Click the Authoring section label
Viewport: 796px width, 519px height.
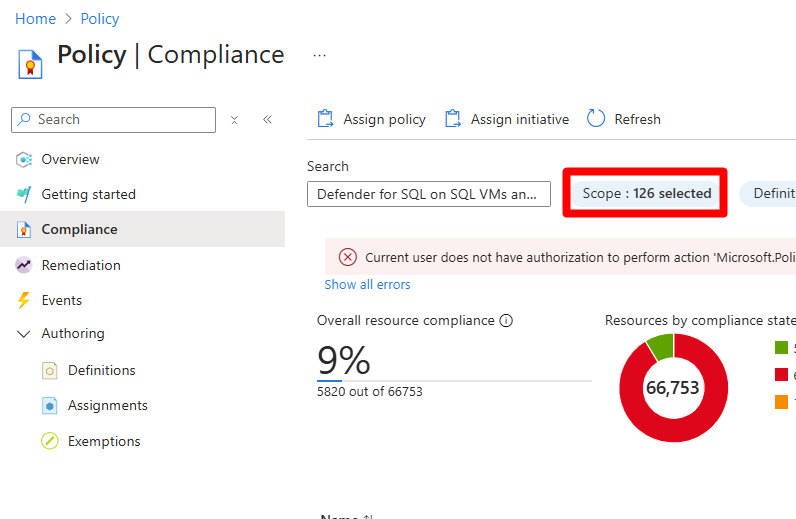[x=73, y=334]
